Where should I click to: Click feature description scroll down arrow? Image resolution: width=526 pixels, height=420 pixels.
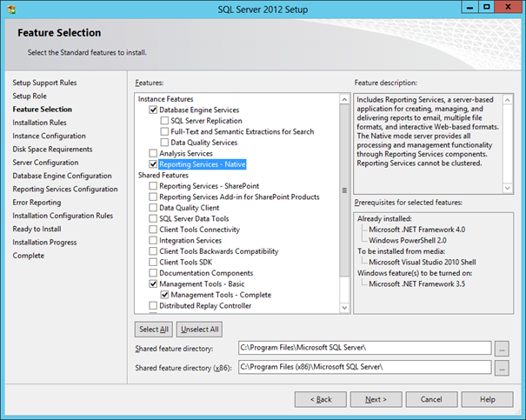508,188
